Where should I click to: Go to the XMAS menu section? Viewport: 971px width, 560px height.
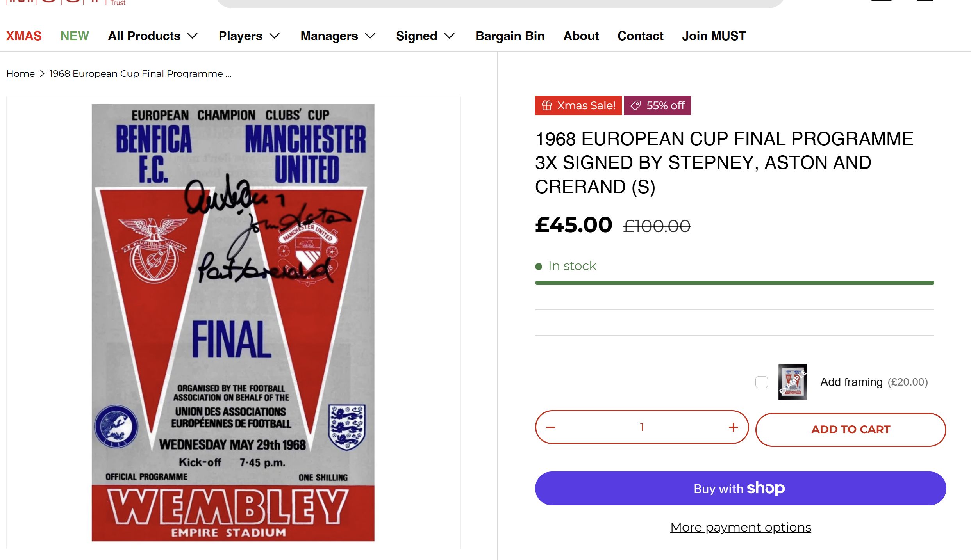pyautogui.click(x=24, y=36)
